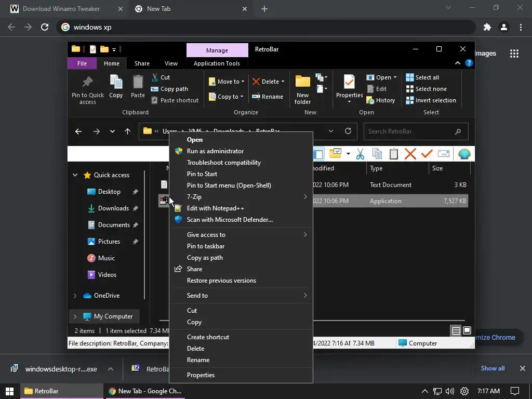Viewport: 532px width, 399px height.
Task: Click Invert selection in the ribbon
Action: (431, 100)
